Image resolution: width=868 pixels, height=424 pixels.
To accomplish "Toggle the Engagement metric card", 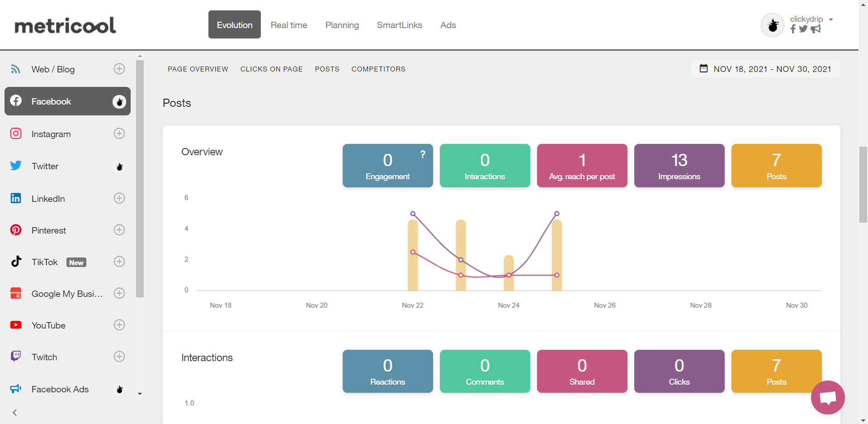I will tap(387, 166).
